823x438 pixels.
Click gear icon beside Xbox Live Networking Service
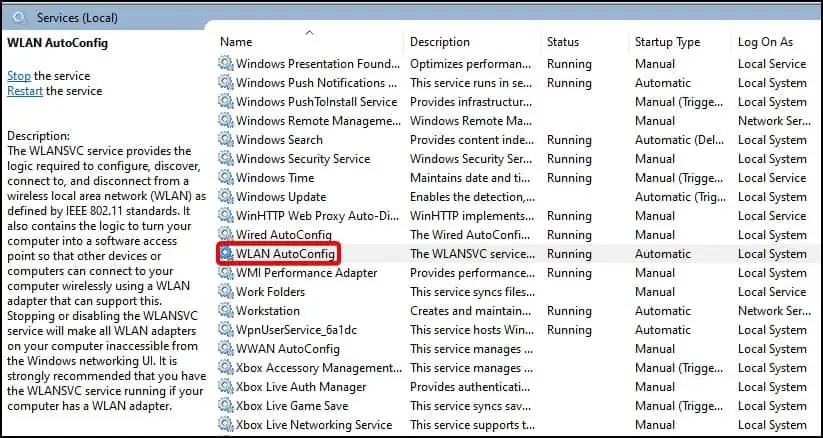click(x=226, y=425)
